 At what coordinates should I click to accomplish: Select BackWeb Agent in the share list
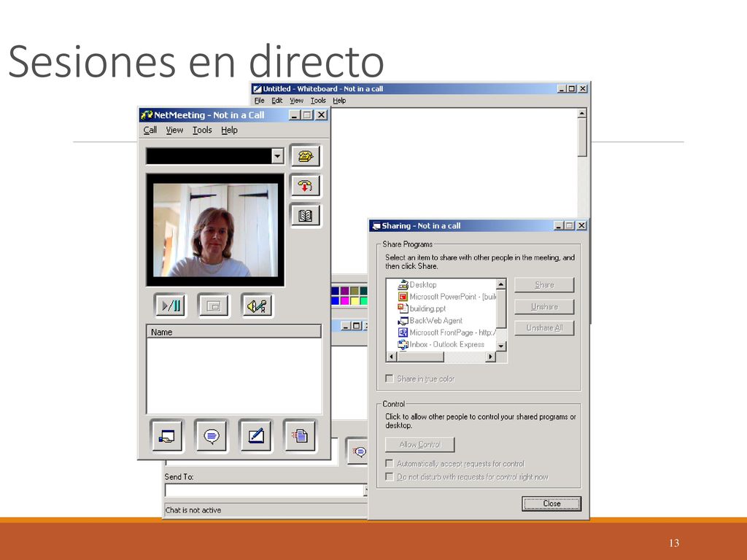point(430,321)
